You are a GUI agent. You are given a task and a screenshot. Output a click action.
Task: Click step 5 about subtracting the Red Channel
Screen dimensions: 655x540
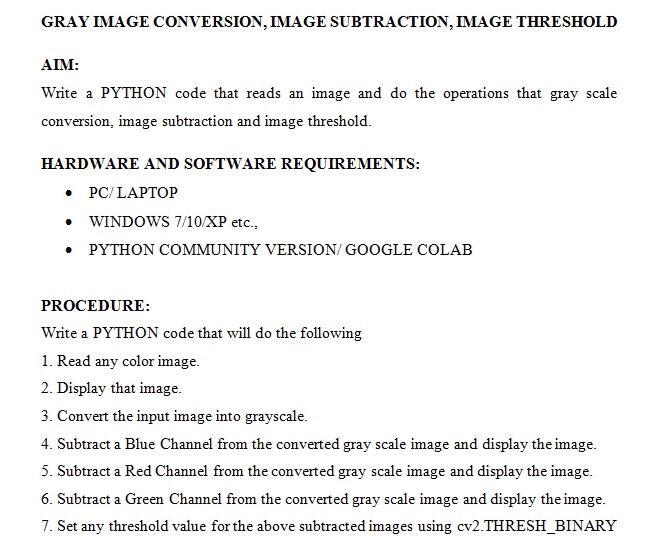(317, 472)
